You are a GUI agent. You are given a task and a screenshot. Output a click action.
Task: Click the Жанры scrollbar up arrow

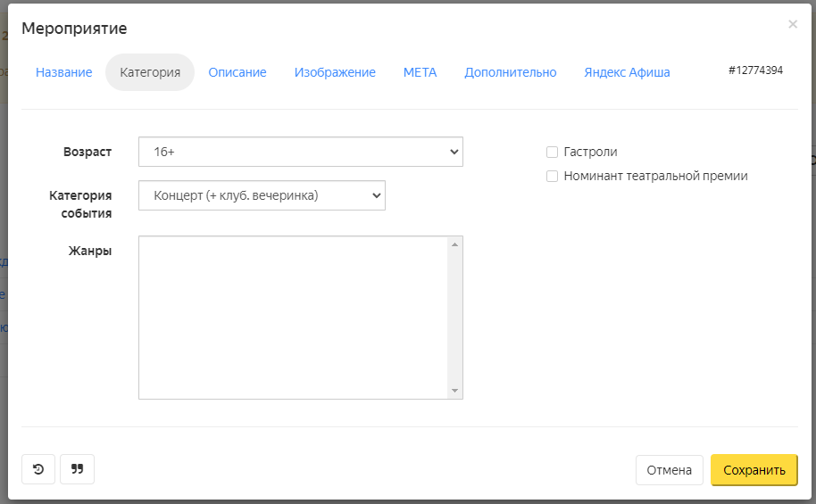(x=454, y=244)
